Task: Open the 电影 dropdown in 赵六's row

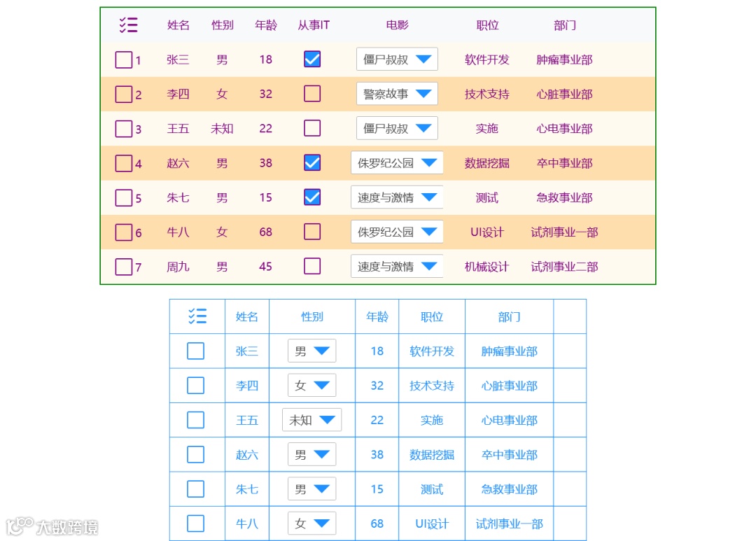Action: tap(397, 163)
